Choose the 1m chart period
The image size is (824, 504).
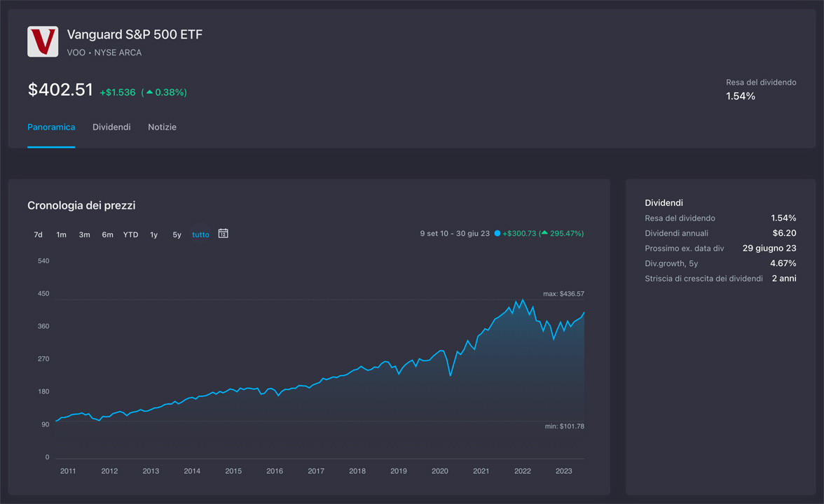(62, 234)
